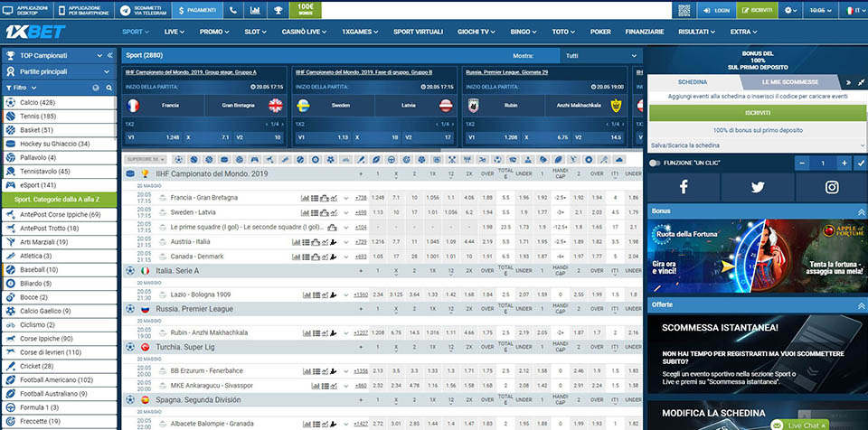
Task: Open the Live Chat widget
Action: tap(799, 425)
